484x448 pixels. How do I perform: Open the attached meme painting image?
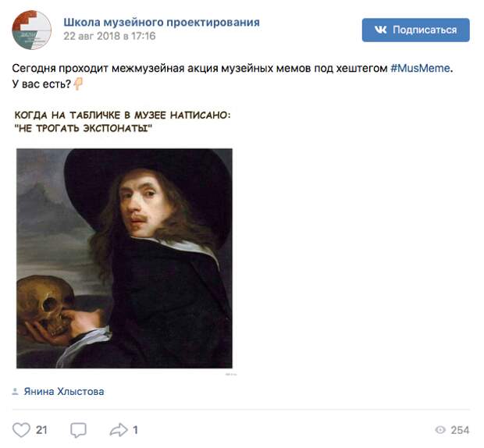click(x=124, y=258)
